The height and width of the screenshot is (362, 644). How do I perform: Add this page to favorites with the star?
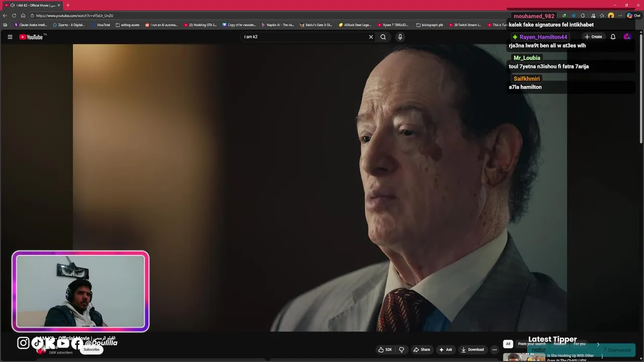pyautogui.click(x=602, y=16)
